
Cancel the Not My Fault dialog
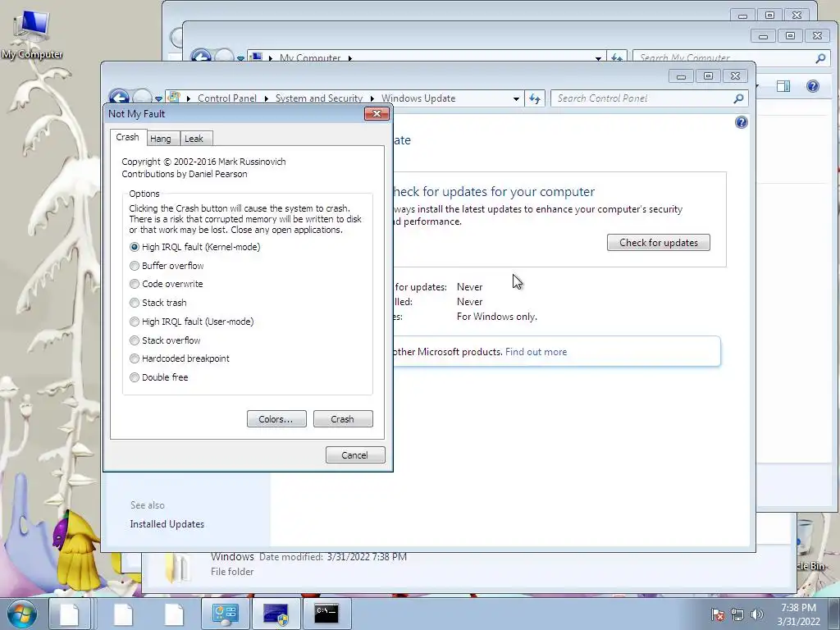click(x=355, y=454)
